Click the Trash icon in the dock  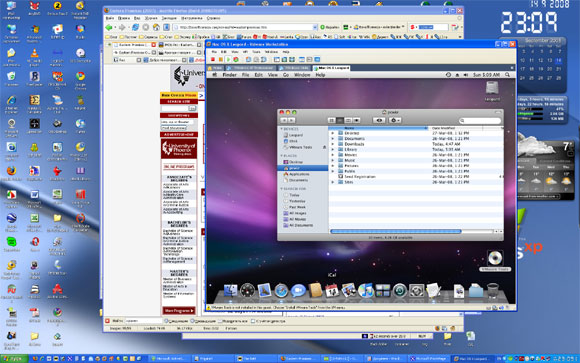493,291
